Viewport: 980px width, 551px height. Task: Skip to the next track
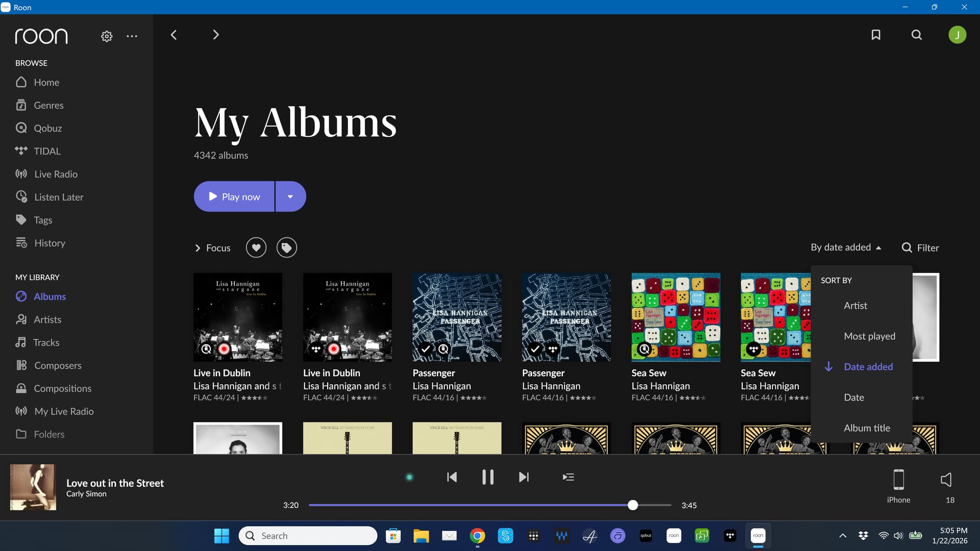click(x=524, y=477)
